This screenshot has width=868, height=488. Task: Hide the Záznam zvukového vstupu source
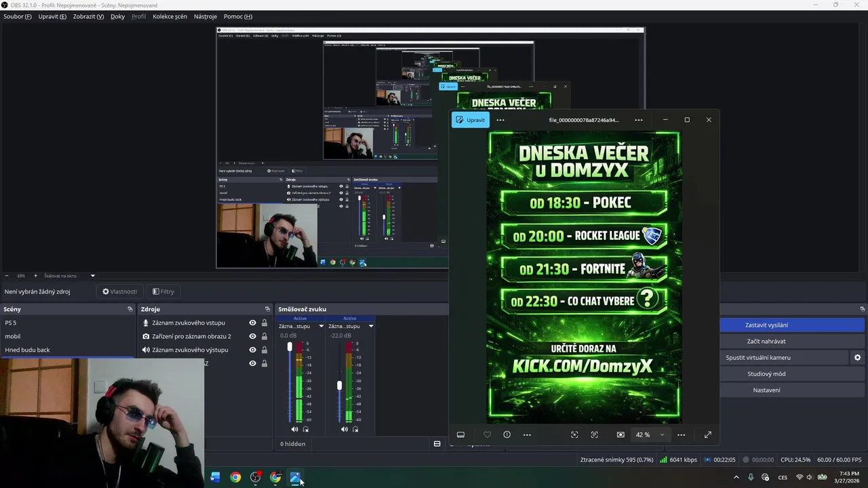pyautogui.click(x=253, y=323)
